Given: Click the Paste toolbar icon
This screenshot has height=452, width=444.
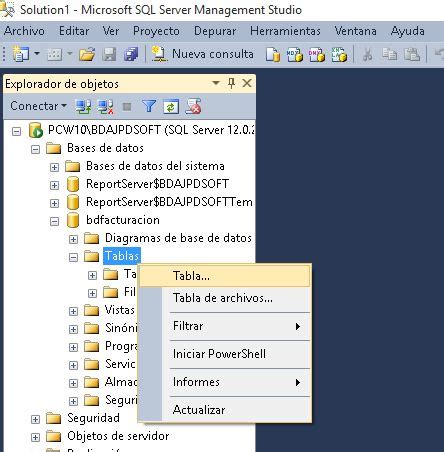Looking at the screenshot, I should pos(412,54).
